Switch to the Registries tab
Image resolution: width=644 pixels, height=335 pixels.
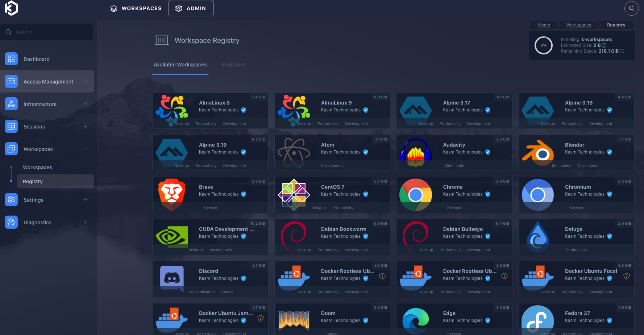coord(233,65)
